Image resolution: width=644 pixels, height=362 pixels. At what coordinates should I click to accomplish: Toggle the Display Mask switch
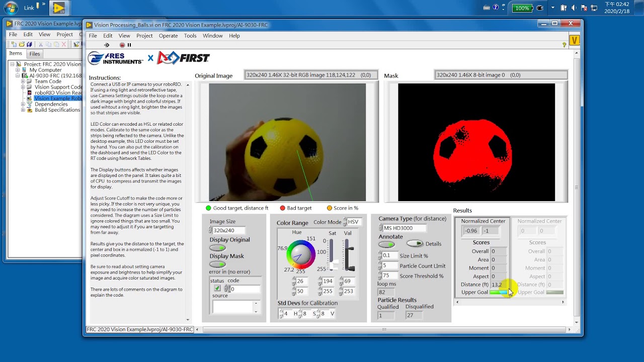(217, 264)
